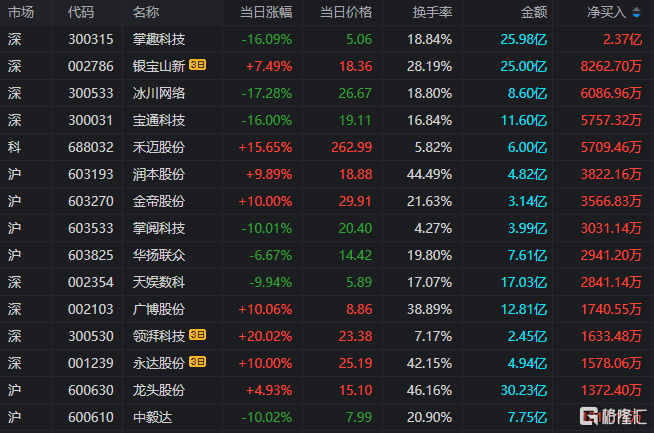Sort the table by 换手率 header
Screen dimensions: 654x433
pyautogui.click(x=432, y=13)
